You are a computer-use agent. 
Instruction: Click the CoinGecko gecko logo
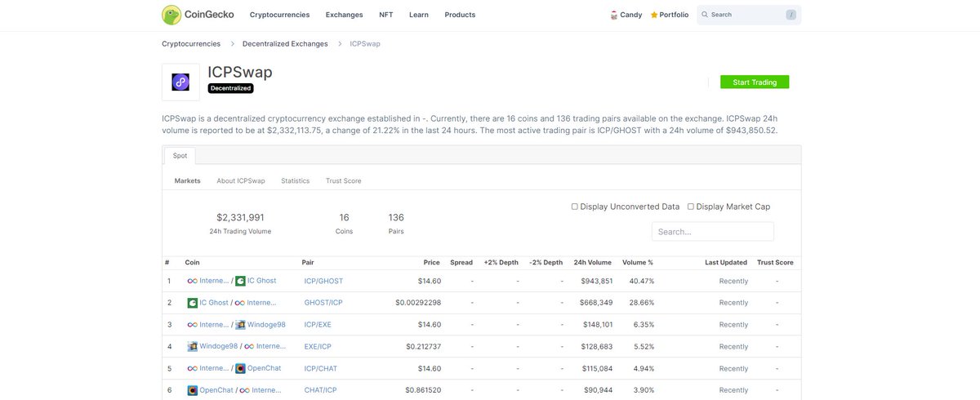pos(171,15)
